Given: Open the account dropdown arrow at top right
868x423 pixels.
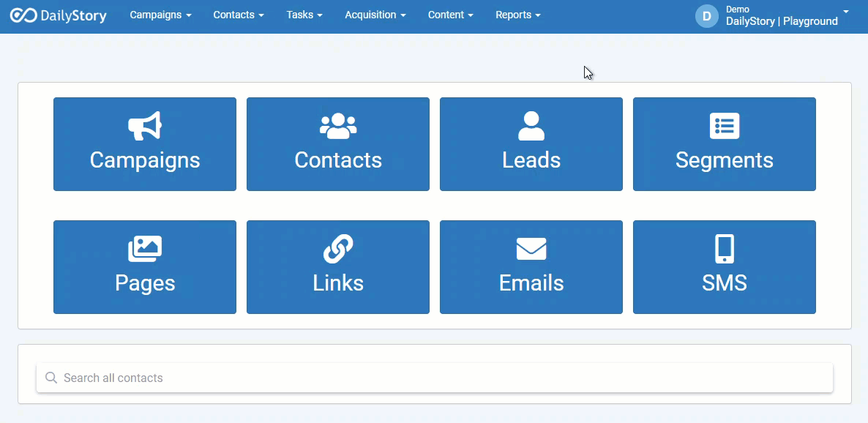Looking at the screenshot, I should [x=845, y=12].
